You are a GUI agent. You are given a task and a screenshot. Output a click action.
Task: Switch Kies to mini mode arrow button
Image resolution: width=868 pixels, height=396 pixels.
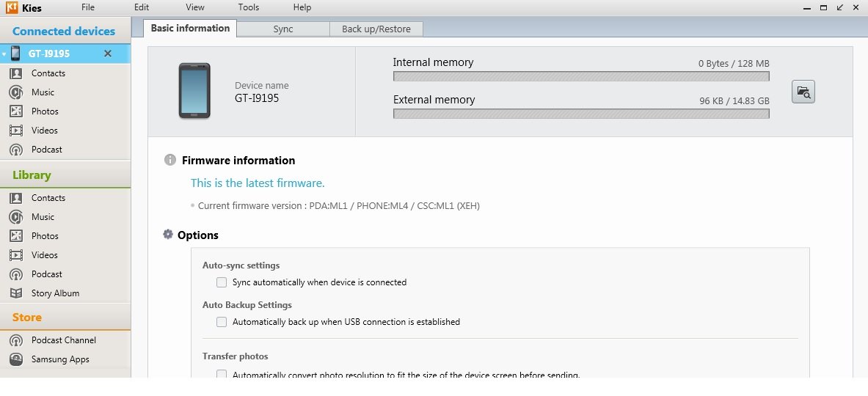click(x=840, y=8)
